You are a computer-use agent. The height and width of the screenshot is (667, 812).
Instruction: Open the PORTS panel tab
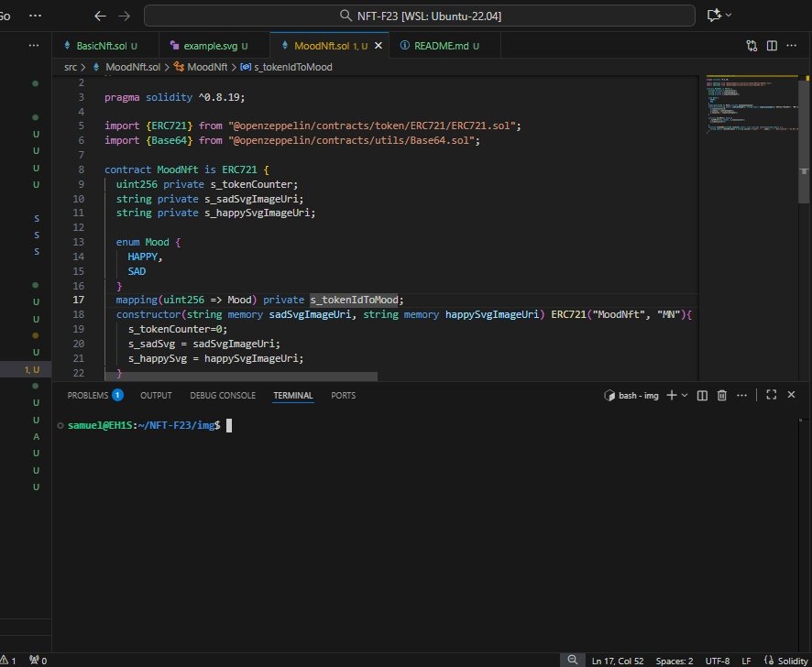(344, 395)
